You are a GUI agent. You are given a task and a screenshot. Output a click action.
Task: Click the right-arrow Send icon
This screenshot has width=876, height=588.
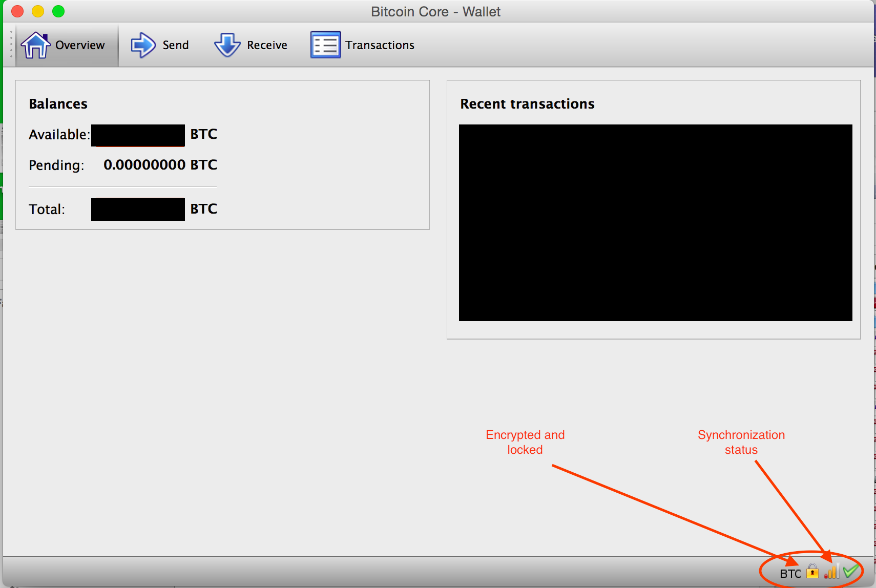(x=143, y=45)
